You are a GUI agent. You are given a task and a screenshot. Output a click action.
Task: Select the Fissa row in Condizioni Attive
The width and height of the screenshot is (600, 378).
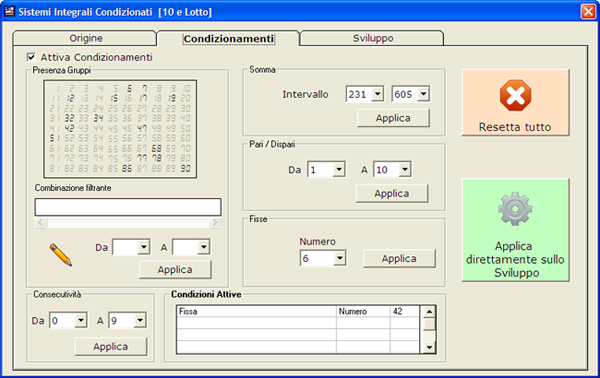click(x=298, y=311)
